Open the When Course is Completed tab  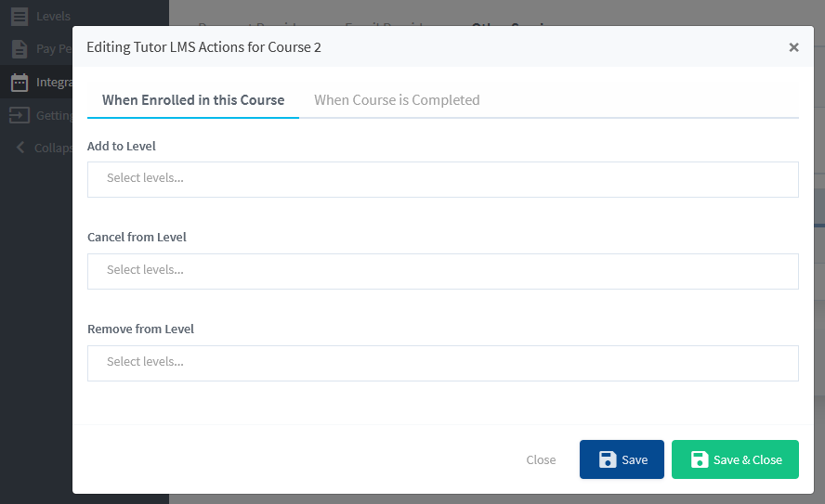click(397, 100)
